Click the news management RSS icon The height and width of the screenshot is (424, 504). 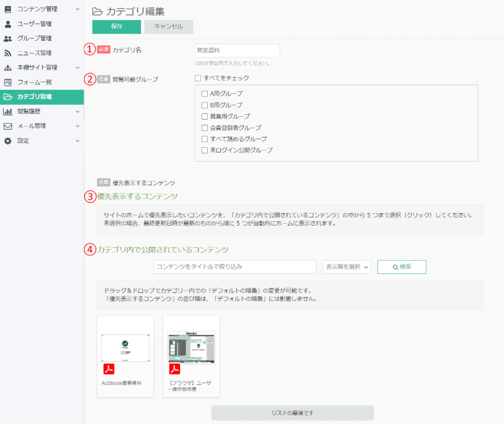coord(8,53)
